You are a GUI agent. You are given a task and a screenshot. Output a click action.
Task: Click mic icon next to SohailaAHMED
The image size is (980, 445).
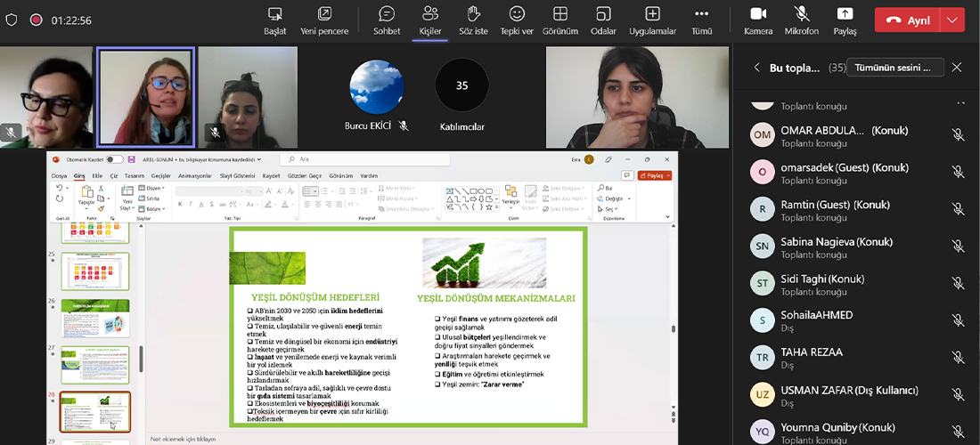click(x=958, y=320)
